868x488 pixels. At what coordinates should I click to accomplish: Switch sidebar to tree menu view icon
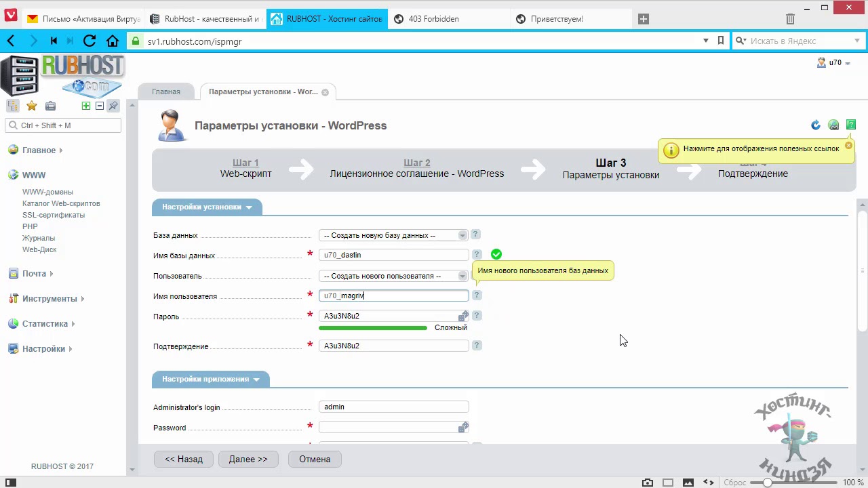pyautogui.click(x=12, y=106)
